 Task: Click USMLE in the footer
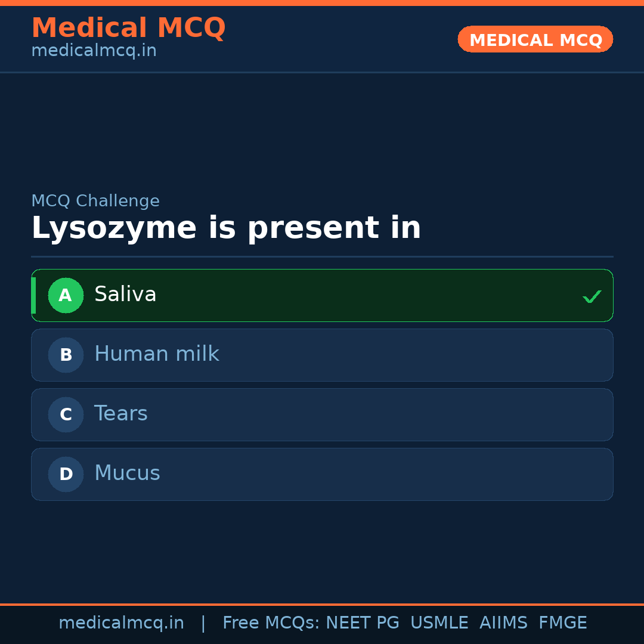(439, 623)
